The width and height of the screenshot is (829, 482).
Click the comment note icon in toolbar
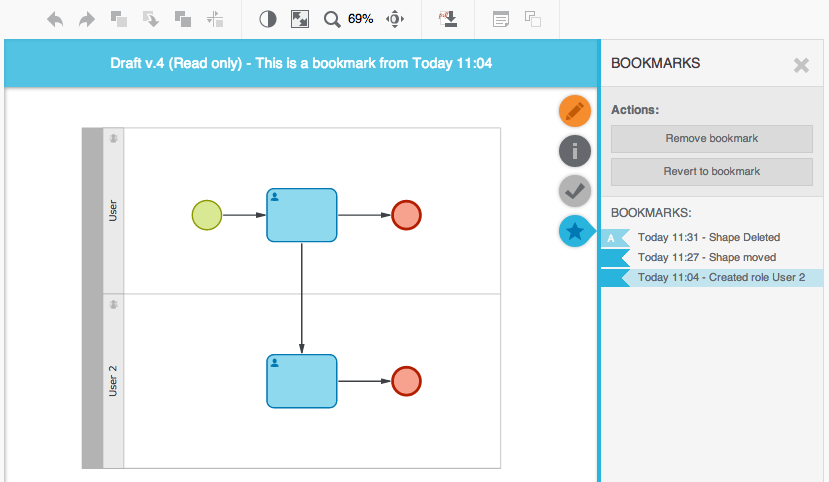[501, 19]
